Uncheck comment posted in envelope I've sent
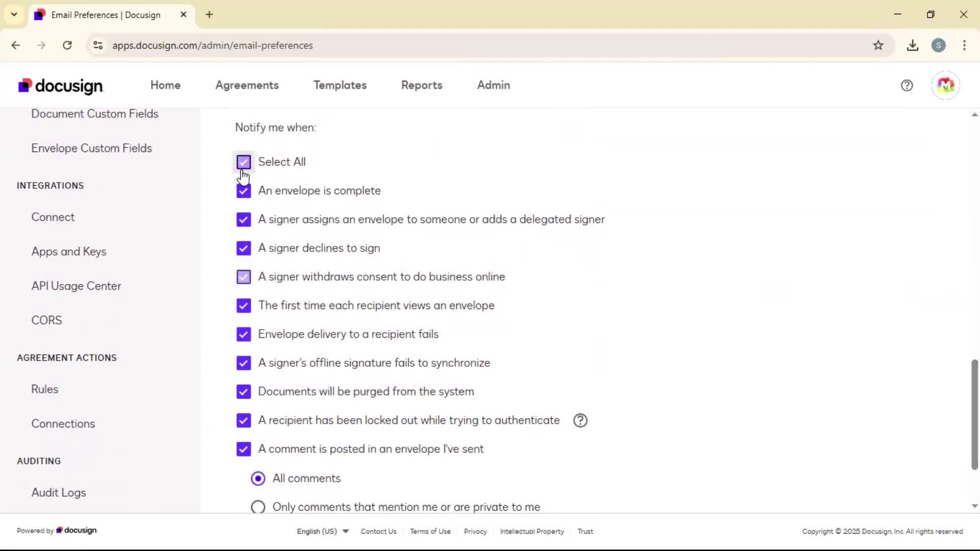 pos(243,449)
